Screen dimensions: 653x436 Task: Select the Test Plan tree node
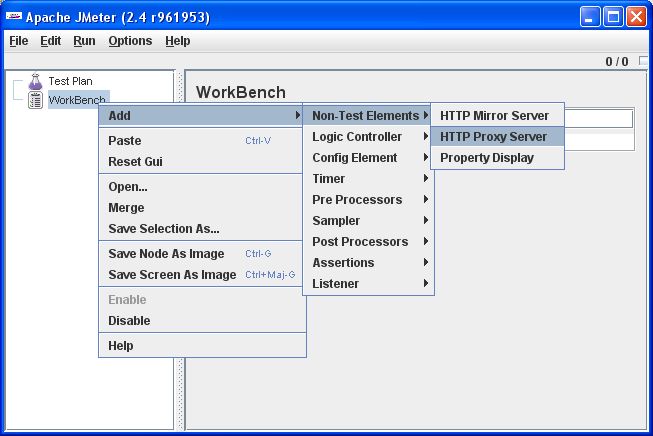(70, 81)
